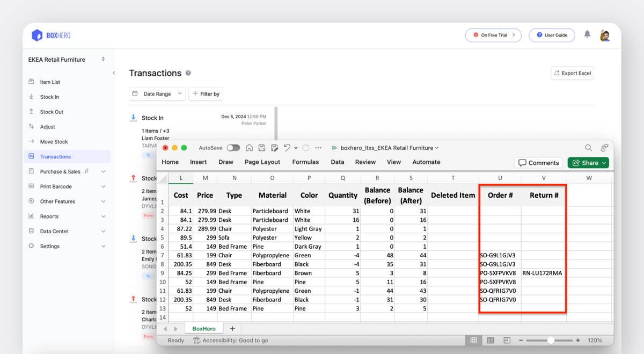Open the Comments panel in Excel
This screenshot has width=644, height=354.
coord(538,163)
